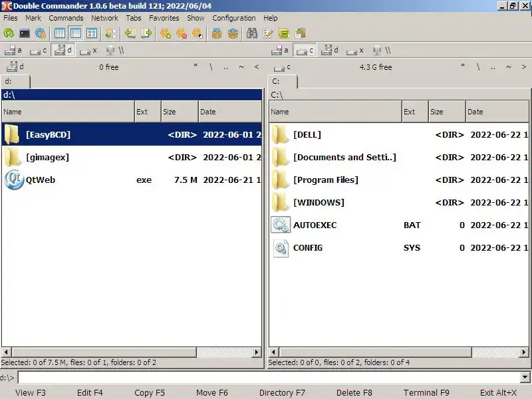Select drive x in left drive bar
Image resolution: width=532 pixels, height=399 pixels.
pyautogui.click(x=88, y=51)
